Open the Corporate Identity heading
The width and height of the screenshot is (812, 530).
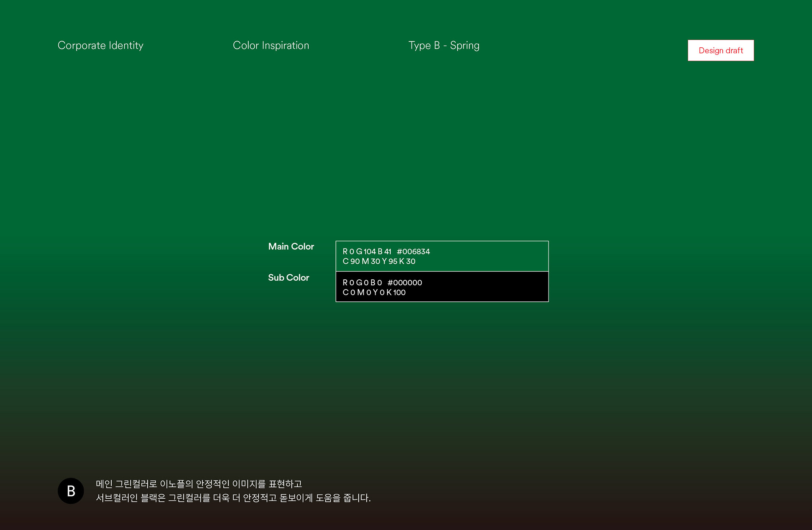point(100,45)
